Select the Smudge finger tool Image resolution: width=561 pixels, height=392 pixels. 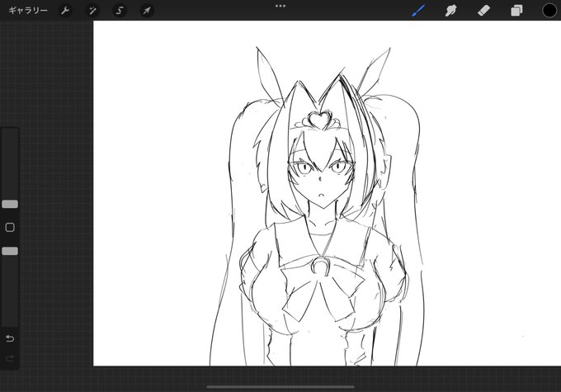click(450, 11)
